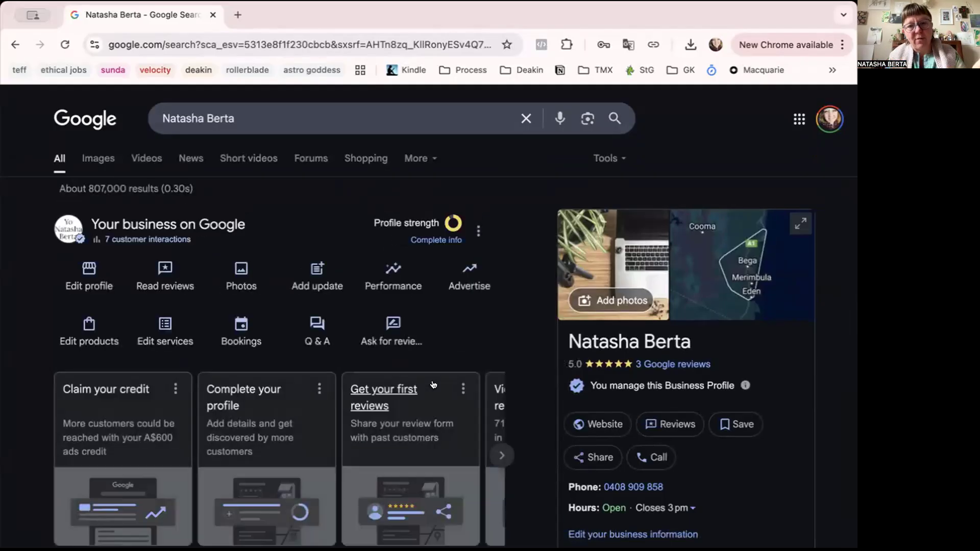Viewport: 980px width, 551px height.
Task: Click the Profile strength progress ring
Action: [x=453, y=223]
